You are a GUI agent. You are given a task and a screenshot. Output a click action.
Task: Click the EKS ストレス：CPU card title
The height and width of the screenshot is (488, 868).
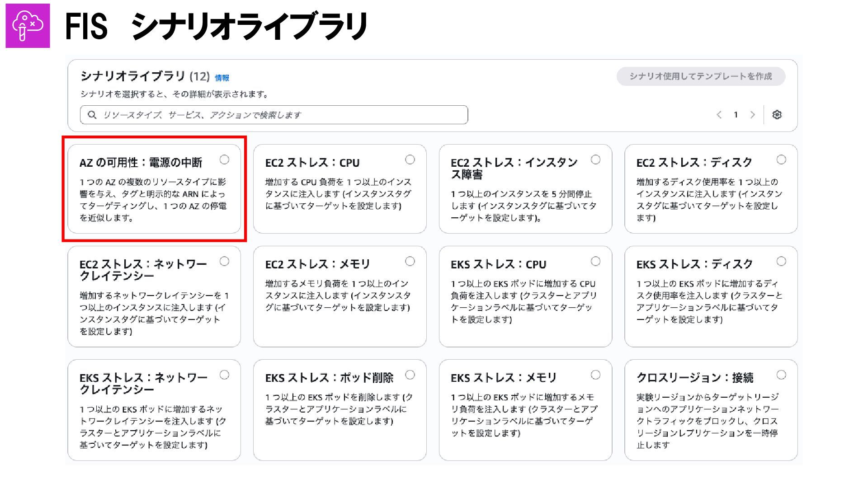pyautogui.click(x=498, y=264)
